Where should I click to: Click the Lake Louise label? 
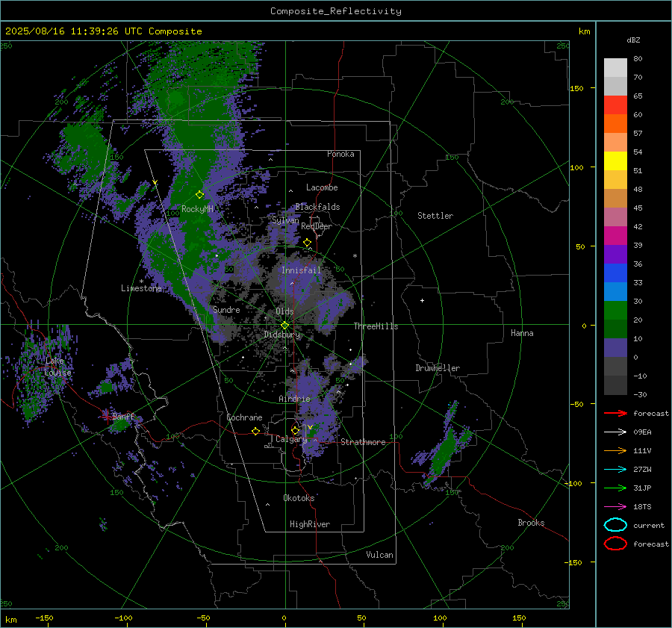57,367
